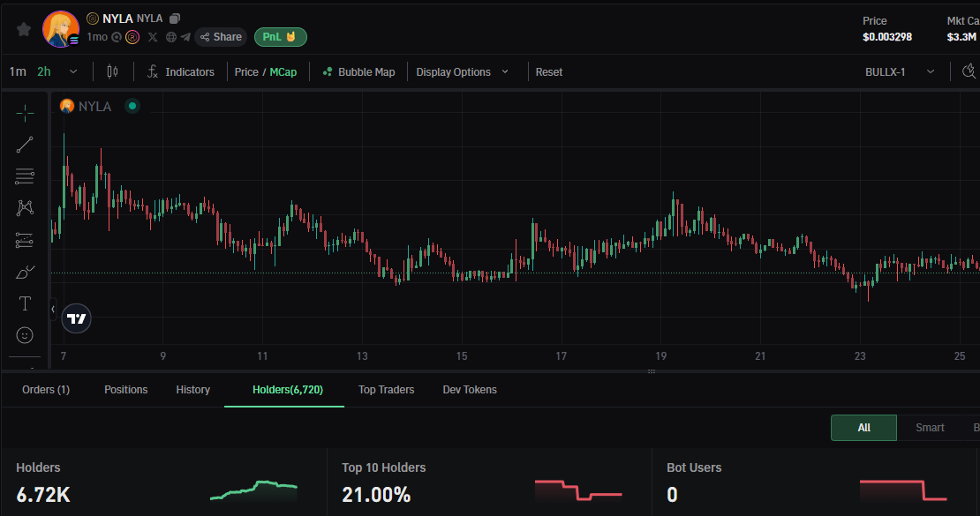This screenshot has width=980, height=516.
Task: Open the pink Raydium circle icon beside 1mo
Action: (132, 37)
